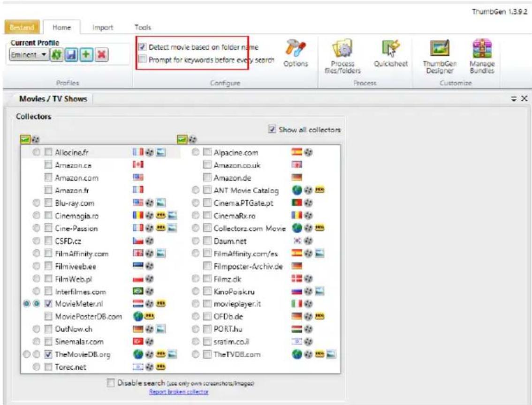The height and width of the screenshot is (405, 532).
Task: Click the film reel icon in Blu-ray.com row
Action: [149, 202]
